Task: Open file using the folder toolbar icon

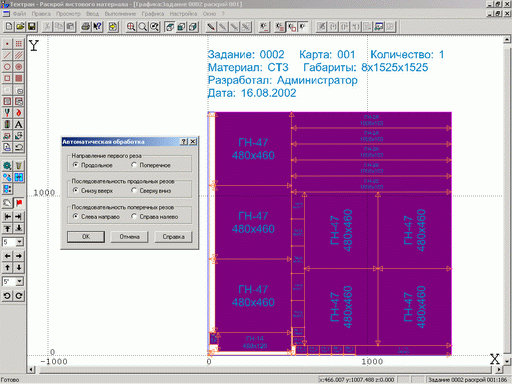Action: (x=20, y=27)
